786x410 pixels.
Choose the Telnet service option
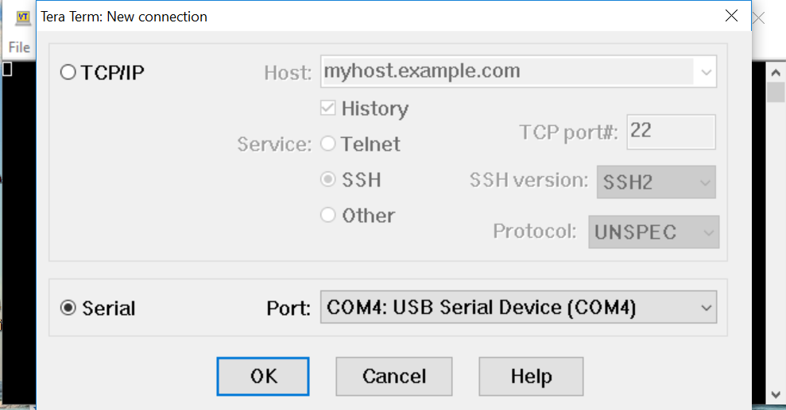point(328,144)
